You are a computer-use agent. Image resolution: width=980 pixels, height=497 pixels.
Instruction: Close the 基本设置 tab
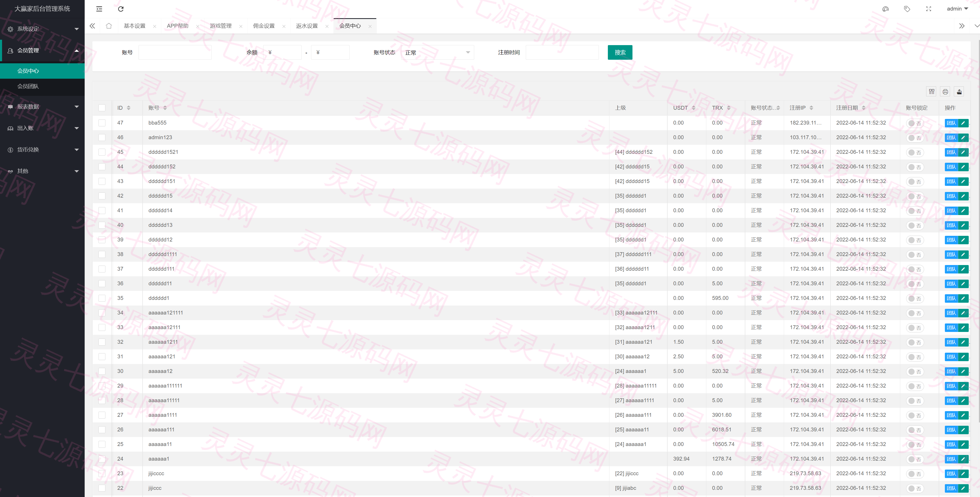click(154, 26)
